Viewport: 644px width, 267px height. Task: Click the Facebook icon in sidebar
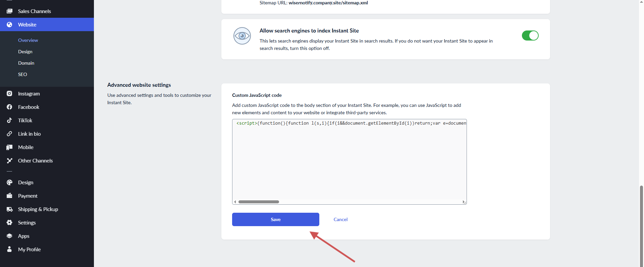point(9,107)
